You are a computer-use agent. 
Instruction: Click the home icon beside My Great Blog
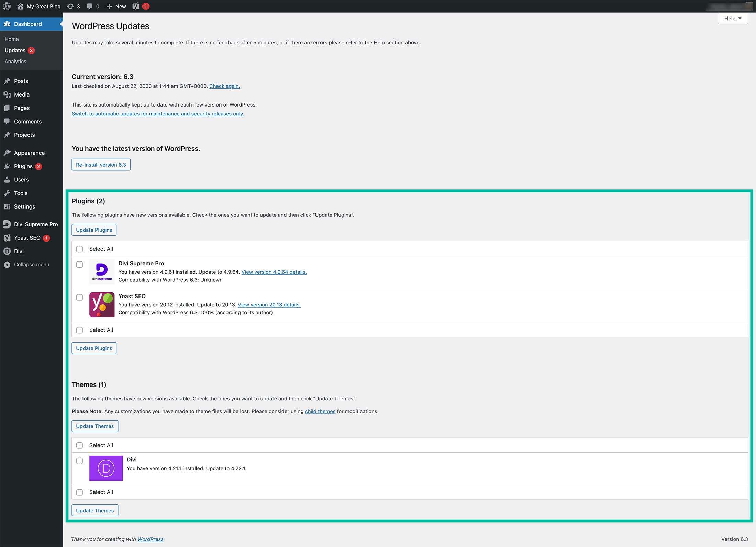coord(20,6)
